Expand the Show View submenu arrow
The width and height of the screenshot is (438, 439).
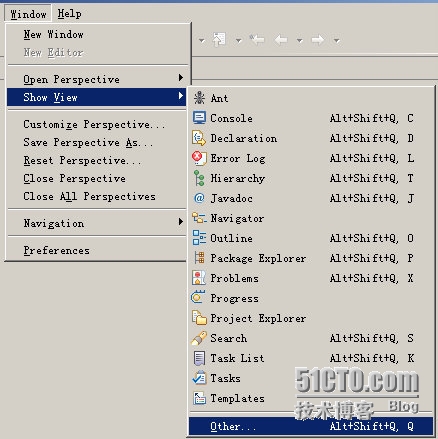[x=181, y=96]
